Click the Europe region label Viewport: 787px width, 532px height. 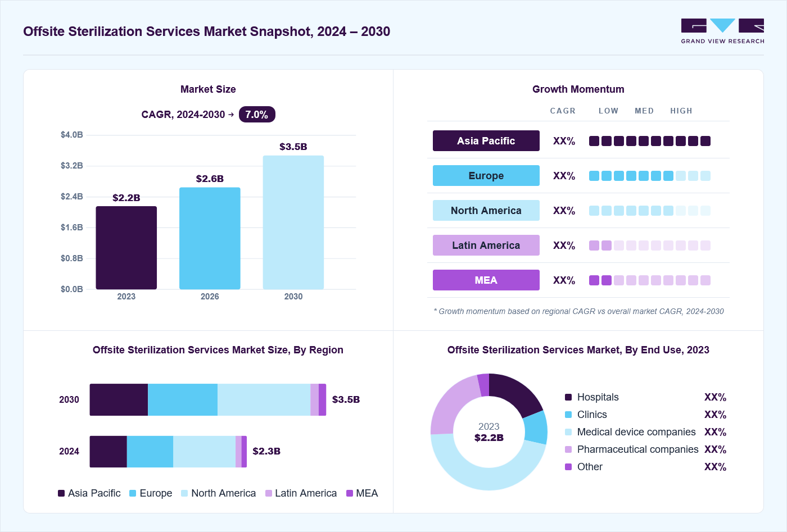[486, 176]
